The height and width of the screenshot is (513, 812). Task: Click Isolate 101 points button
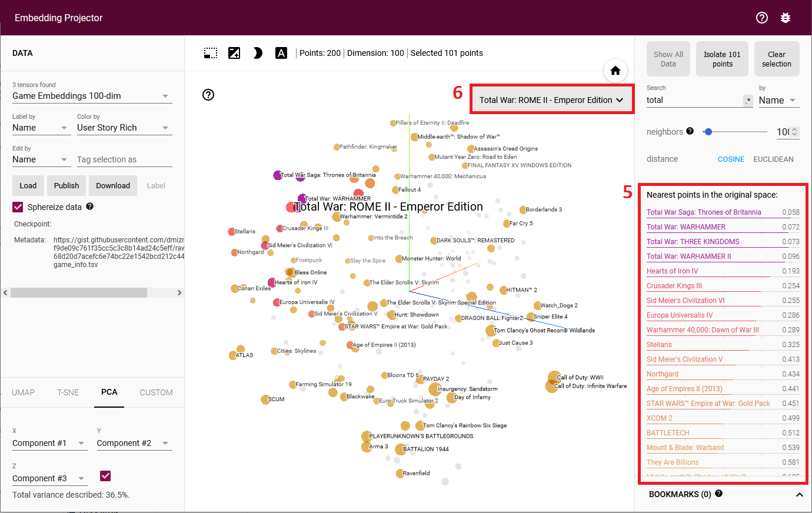coord(723,59)
